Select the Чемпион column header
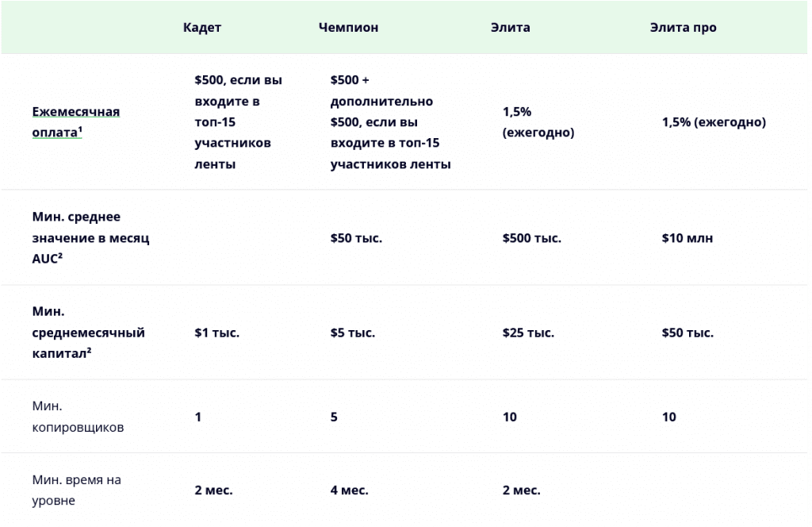Screen dimensions: 812x527 (348, 27)
